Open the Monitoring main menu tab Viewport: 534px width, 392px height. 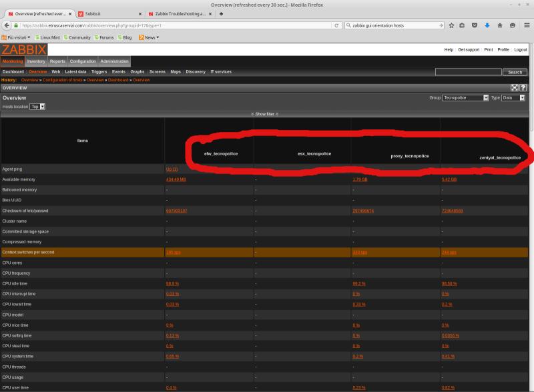point(13,61)
